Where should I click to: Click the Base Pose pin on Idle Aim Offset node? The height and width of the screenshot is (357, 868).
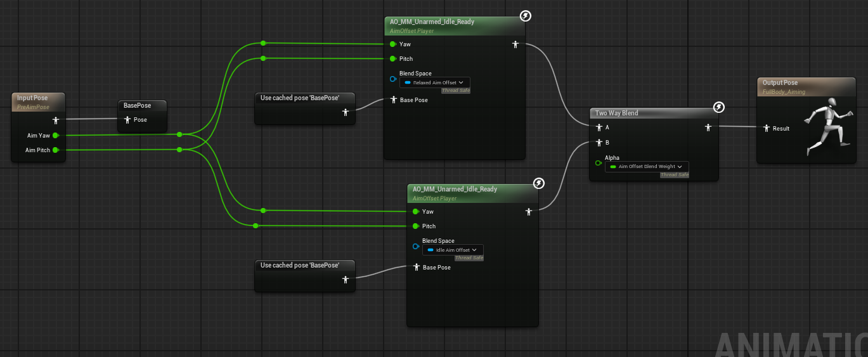417,267
